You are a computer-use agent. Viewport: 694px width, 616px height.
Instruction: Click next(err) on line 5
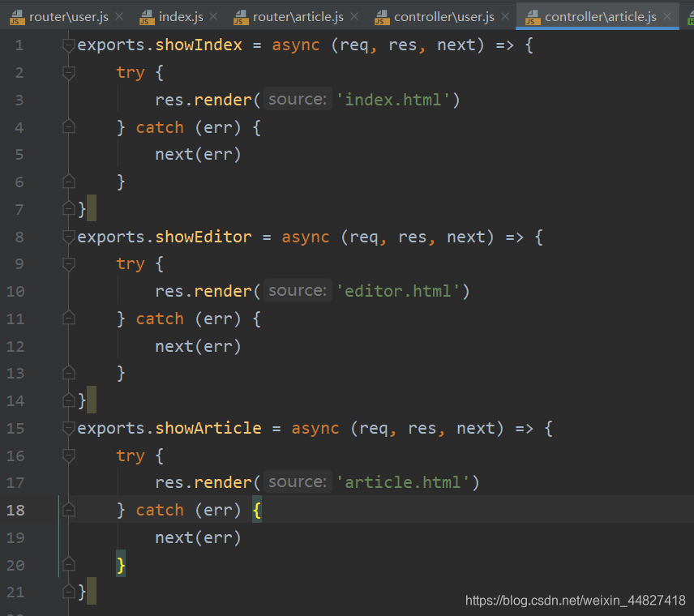coord(199,155)
